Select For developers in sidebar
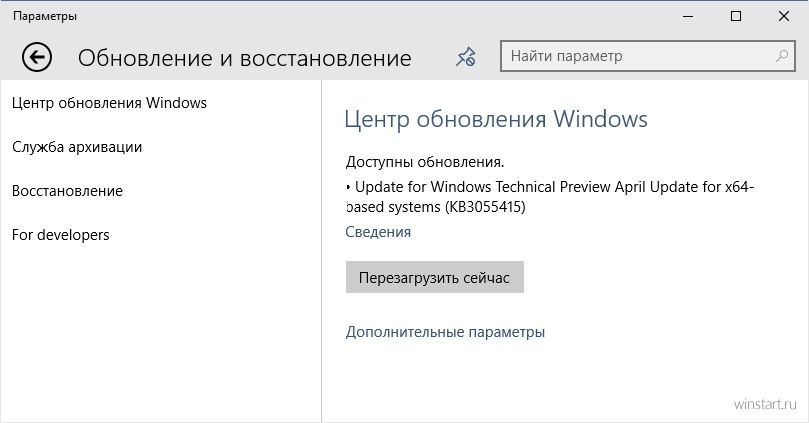809x423 pixels. tap(60, 235)
